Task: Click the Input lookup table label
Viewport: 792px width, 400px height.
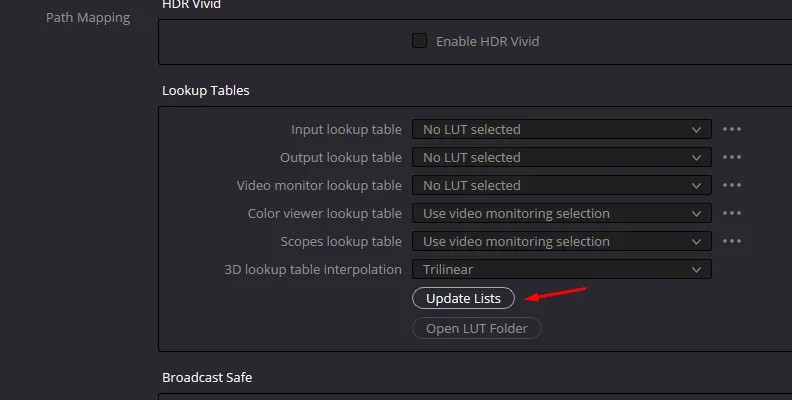Action: coord(346,129)
